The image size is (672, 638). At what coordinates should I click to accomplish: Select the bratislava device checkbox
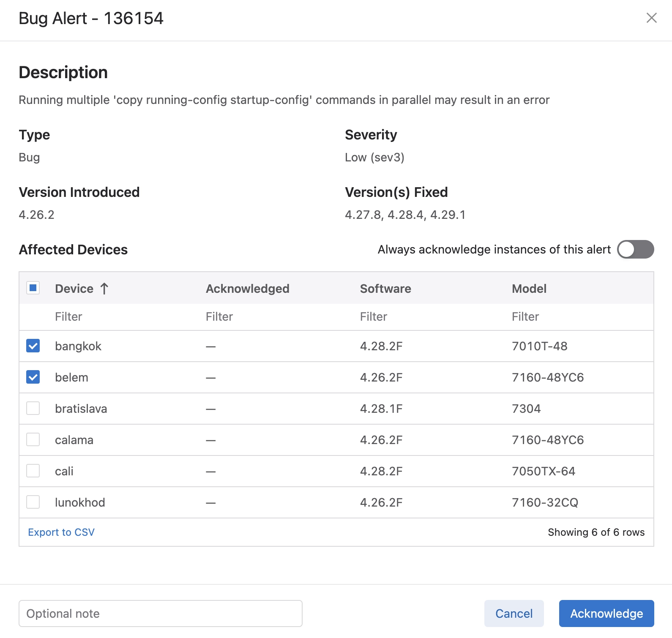pos(33,409)
